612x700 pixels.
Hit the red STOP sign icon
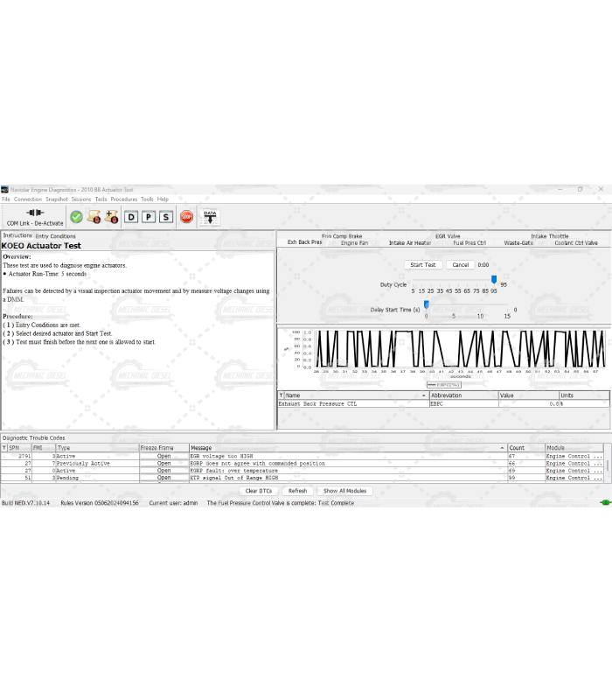[x=186, y=217]
